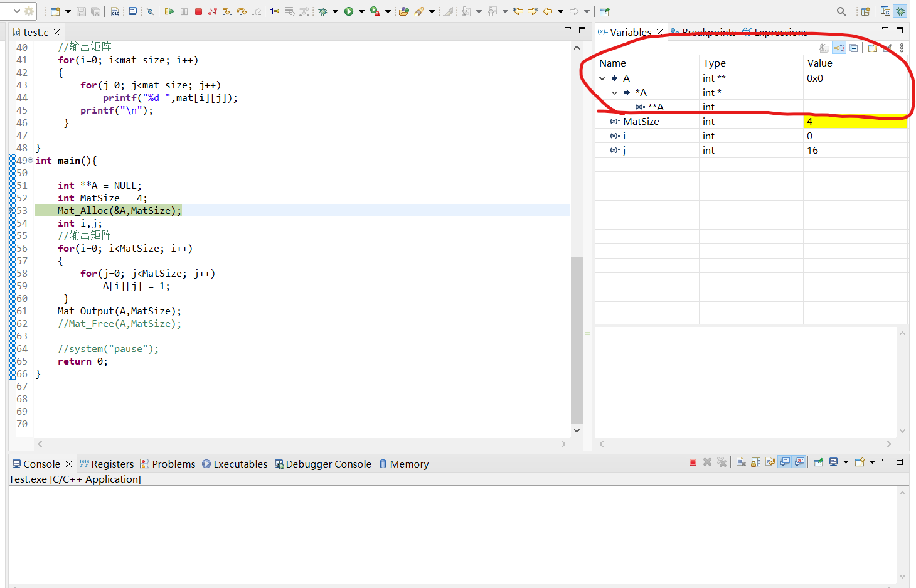
Task: Toggle Word Wrap in Console toolbar
Action: click(x=770, y=462)
